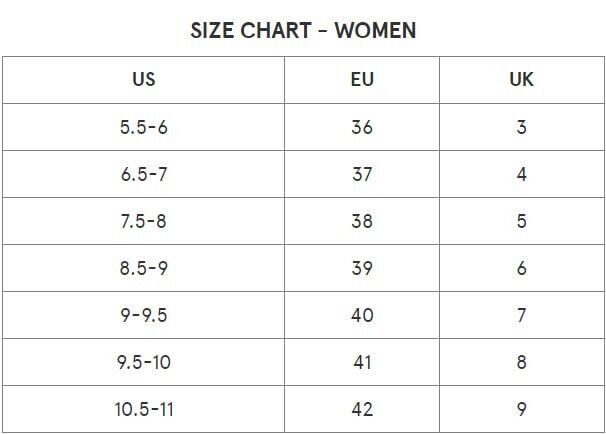Screen dimensions: 606x434
Task: Click the UK size 3 cell
Action: [x=522, y=127]
